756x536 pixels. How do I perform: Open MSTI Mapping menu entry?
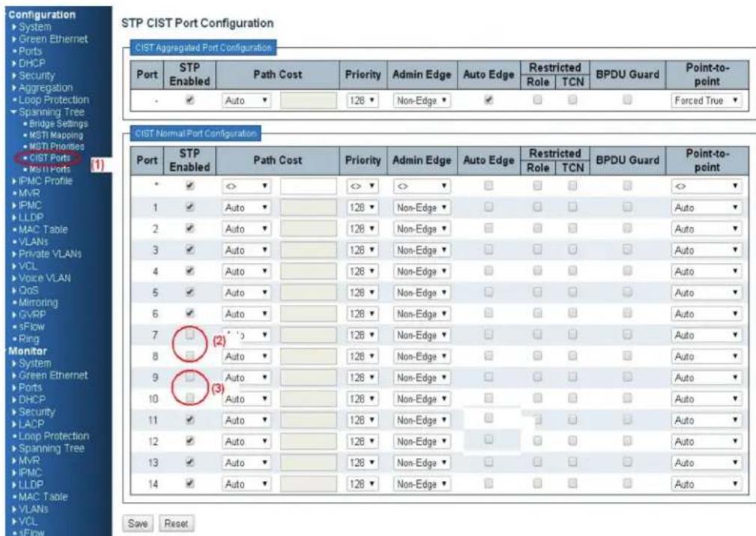click(56, 135)
